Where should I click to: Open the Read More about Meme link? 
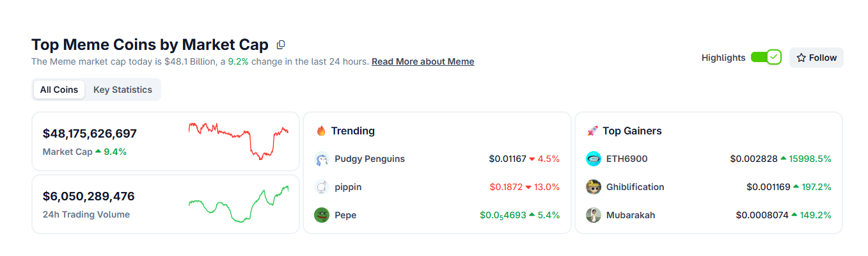423,61
